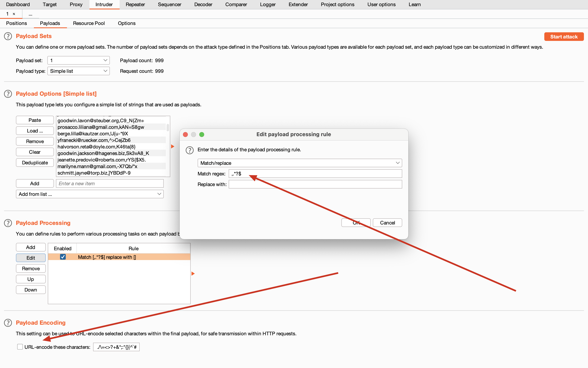This screenshot has height=368, width=588.
Task: Click help icon in Edit rule dialog
Action: coord(189,150)
